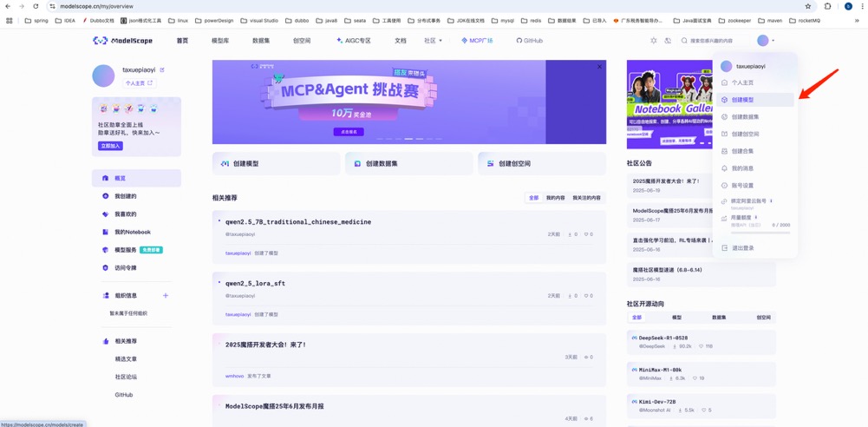Screen dimensions: 868x427
Task: Open the zookeeper bookmark folder
Action: pos(734,21)
